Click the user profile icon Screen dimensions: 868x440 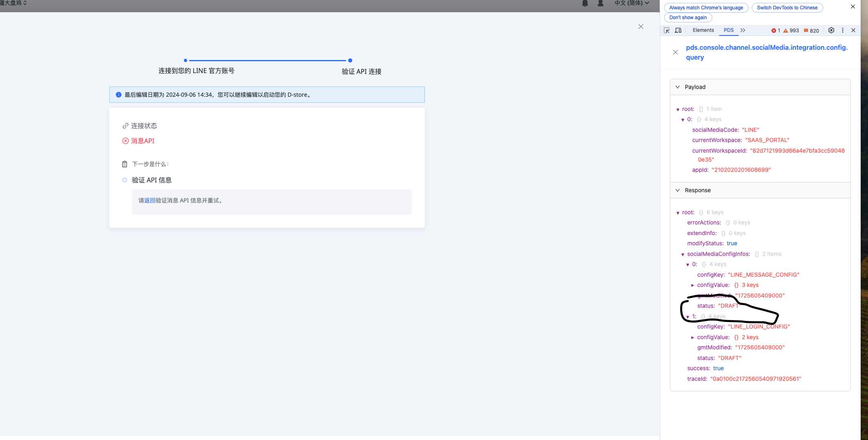pos(600,3)
